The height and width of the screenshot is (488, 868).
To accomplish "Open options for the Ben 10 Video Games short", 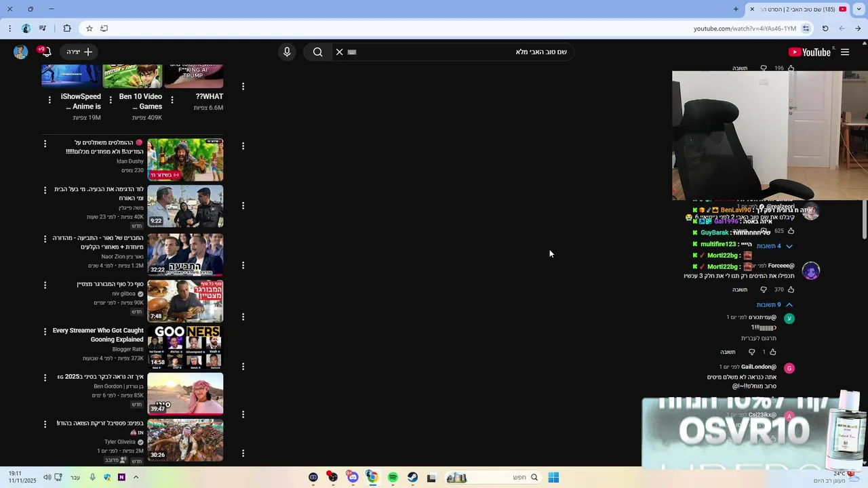I will tap(111, 100).
